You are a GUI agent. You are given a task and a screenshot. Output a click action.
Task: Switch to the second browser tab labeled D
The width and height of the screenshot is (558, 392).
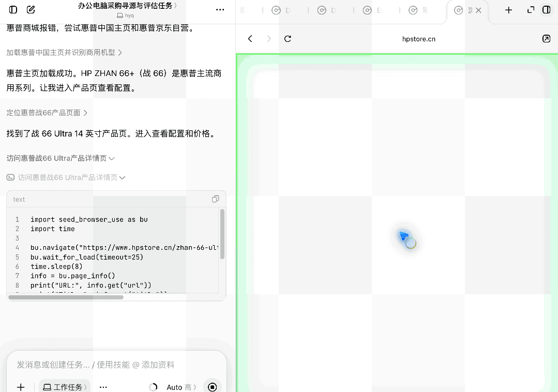[x=327, y=10]
